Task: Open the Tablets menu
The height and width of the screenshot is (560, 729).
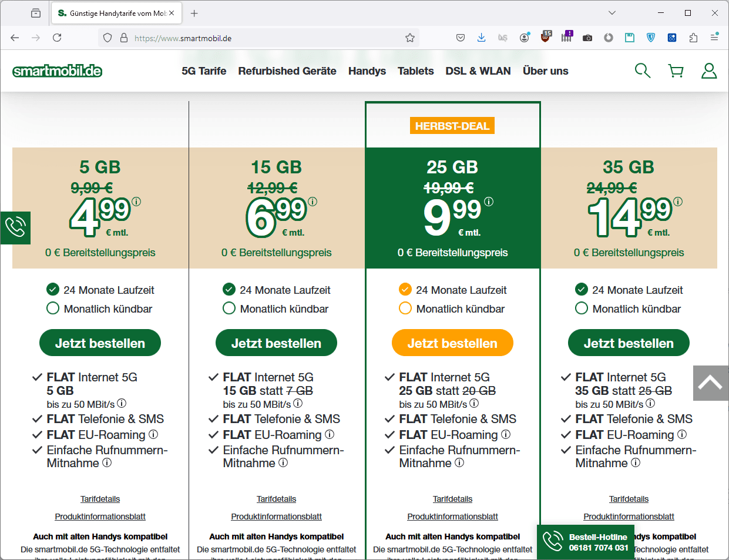Action: pos(416,71)
